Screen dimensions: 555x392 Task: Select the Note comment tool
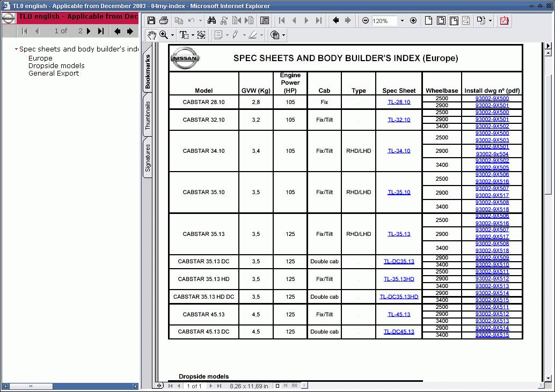[218, 35]
